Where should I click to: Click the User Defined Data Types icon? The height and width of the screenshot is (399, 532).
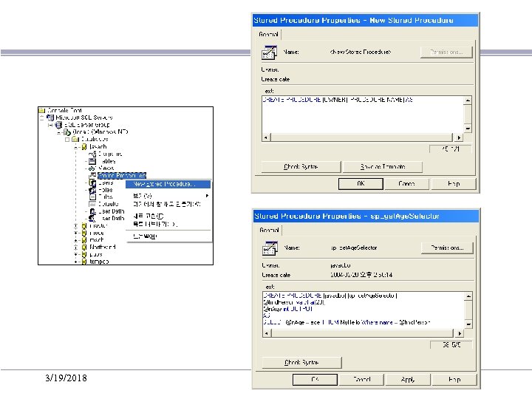tap(92, 211)
